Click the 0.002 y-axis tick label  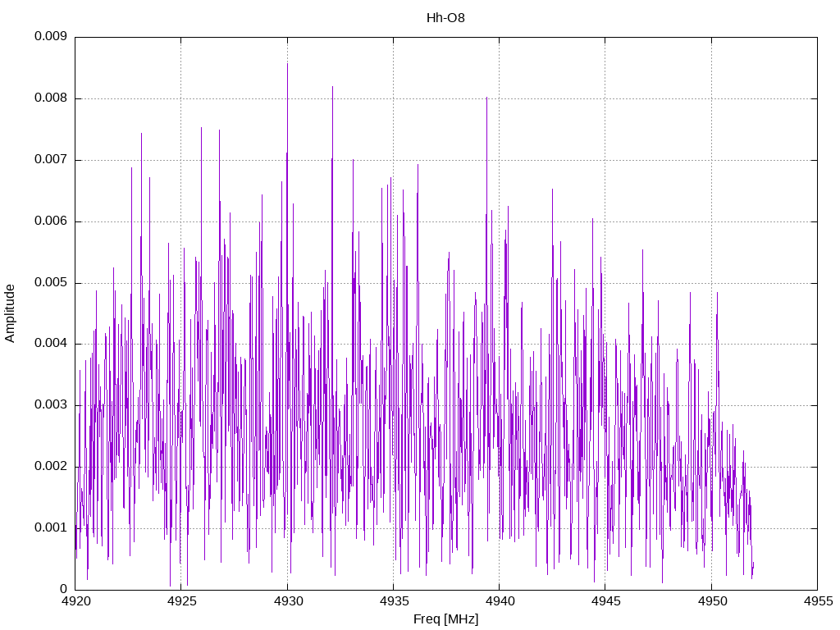pyautogui.click(x=51, y=466)
